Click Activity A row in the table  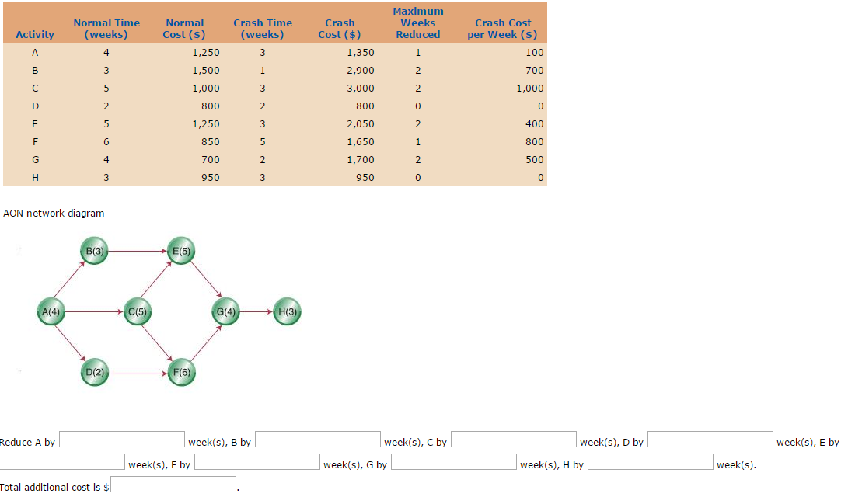point(34,53)
